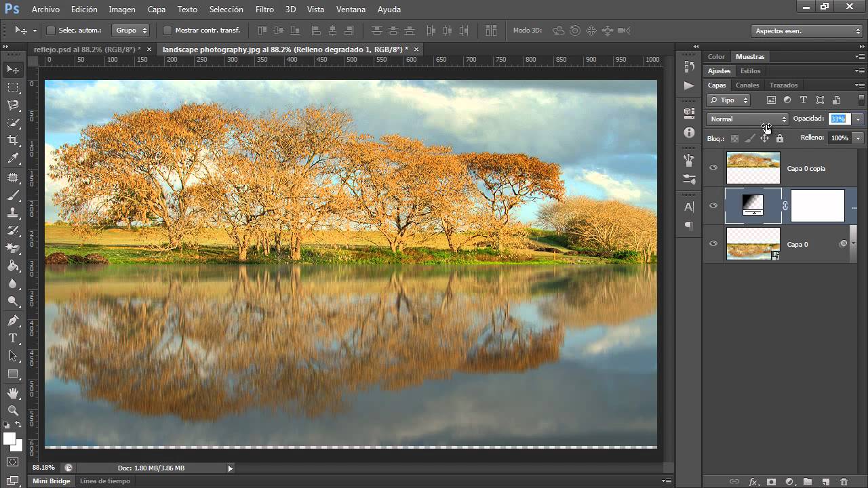This screenshot has width=868, height=488.
Task: Select the Lasso tool
Action: (x=13, y=105)
